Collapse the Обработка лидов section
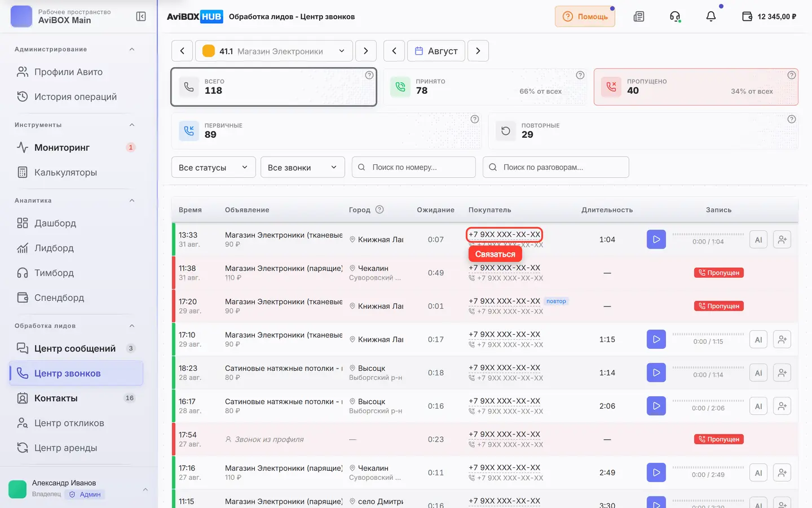This screenshot has height=508, width=812. click(x=132, y=326)
